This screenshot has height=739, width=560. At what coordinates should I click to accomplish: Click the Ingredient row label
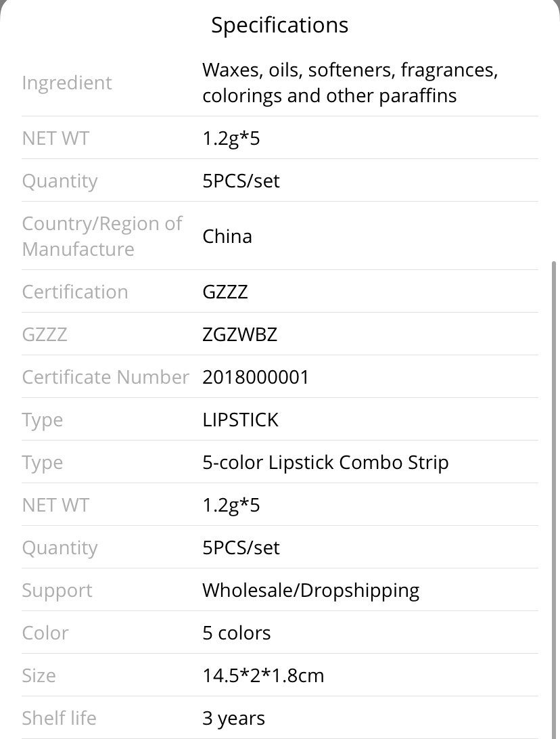pos(67,83)
